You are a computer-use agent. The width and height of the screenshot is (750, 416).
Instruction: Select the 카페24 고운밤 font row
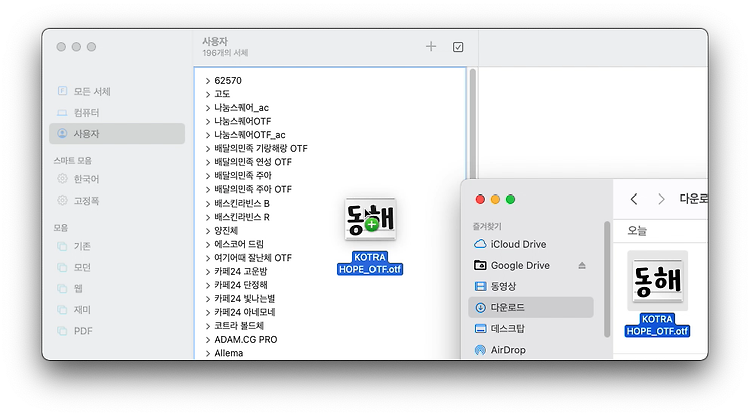coord(330,271)
